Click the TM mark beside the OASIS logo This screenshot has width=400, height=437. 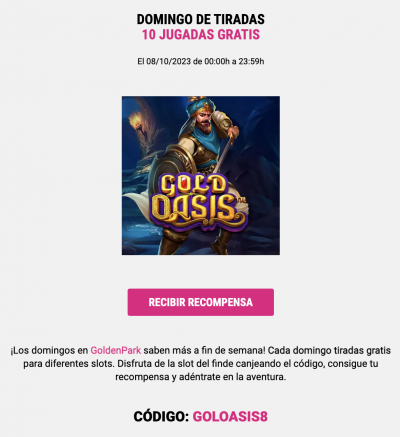241,200
